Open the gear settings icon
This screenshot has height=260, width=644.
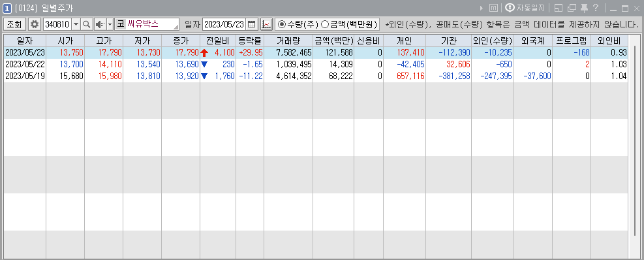tap(35, 24)
